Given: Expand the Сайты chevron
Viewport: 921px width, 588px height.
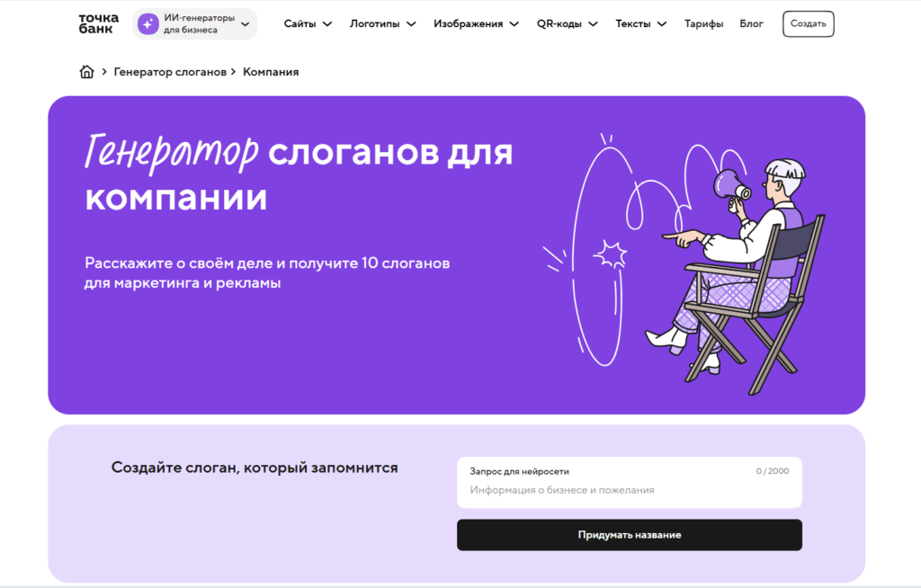Looking at the screenshot, I should coord(327,24).
